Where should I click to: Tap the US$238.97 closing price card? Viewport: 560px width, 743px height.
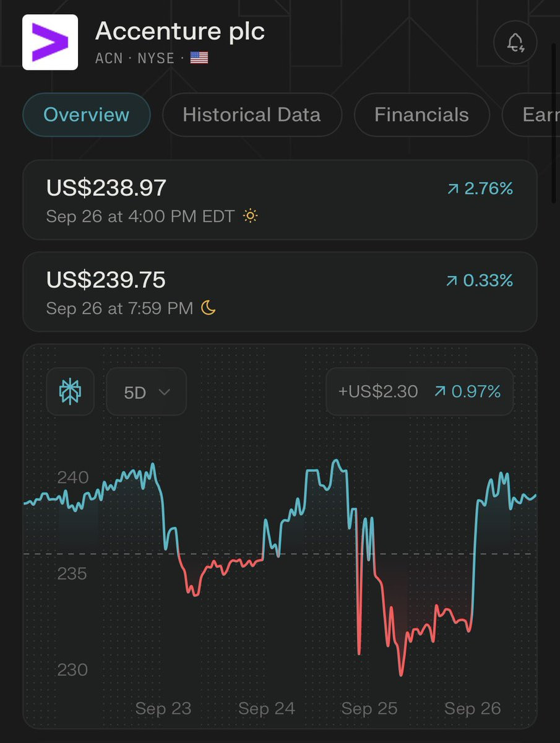(x=280, y=200)
